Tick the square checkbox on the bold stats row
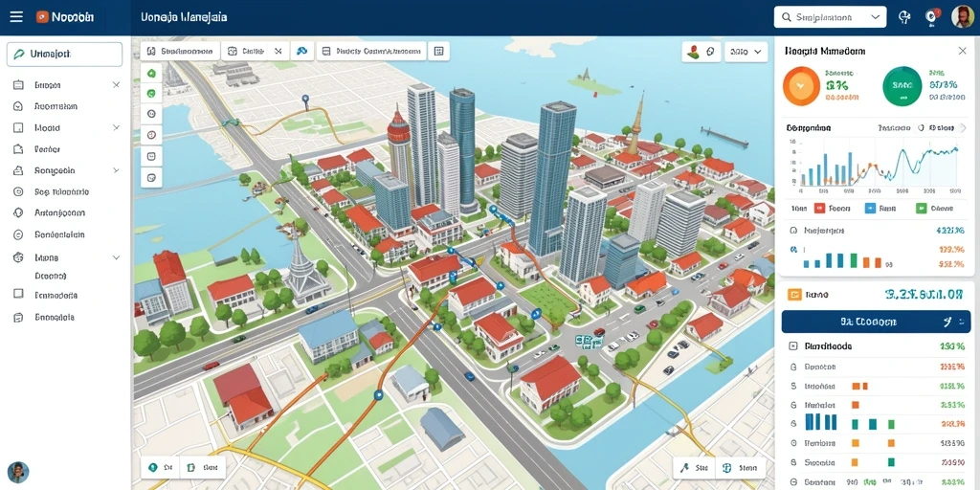The image size is (980, 490). coord(793,345)
